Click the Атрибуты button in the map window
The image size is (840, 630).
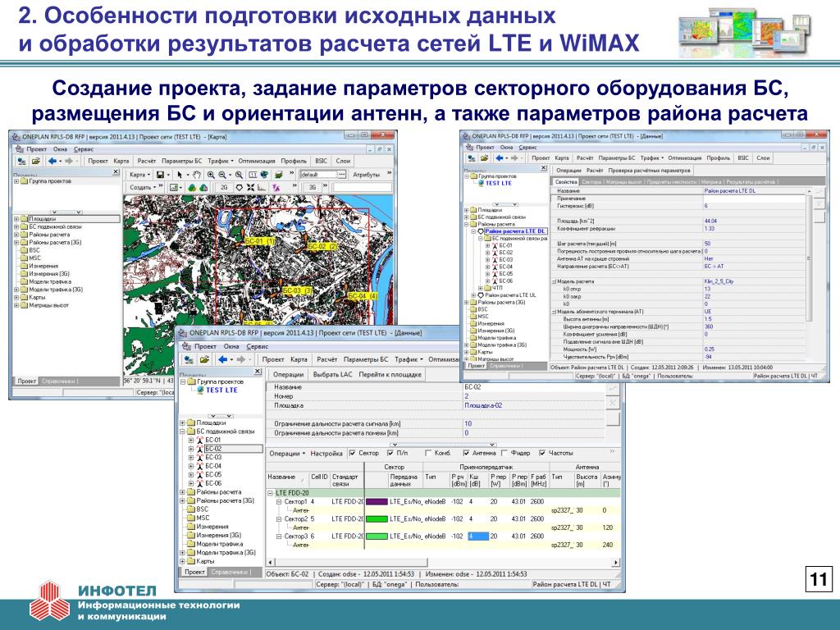click(366, 175)
